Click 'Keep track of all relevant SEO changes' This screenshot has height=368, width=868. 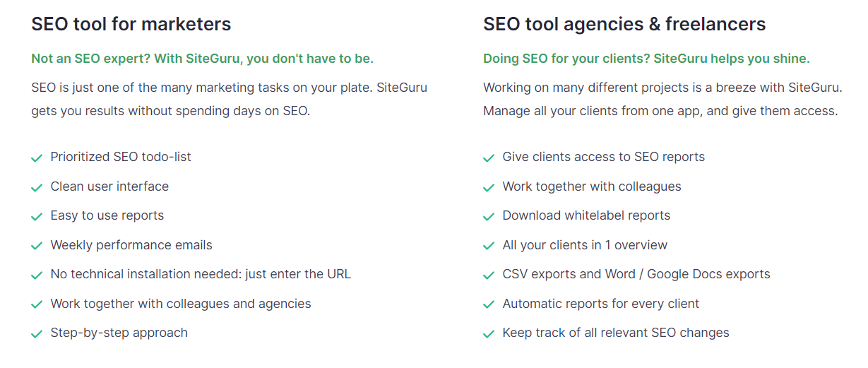pyautogui.click(x=616, y=333)
